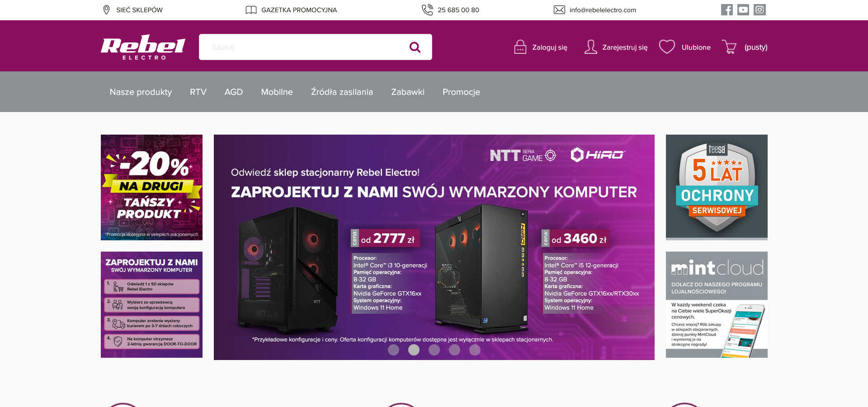Open the Instagram social icon

(x=759, y=9)
